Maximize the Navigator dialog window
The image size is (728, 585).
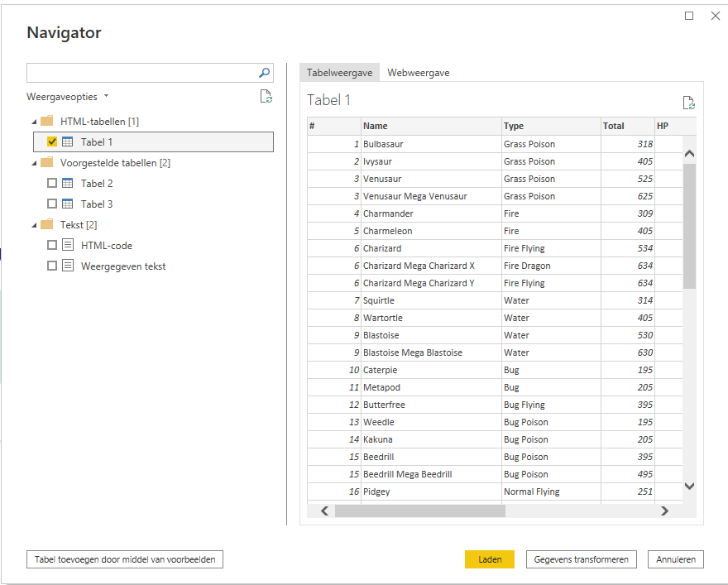pyautogui.click(x=689, y=16)
